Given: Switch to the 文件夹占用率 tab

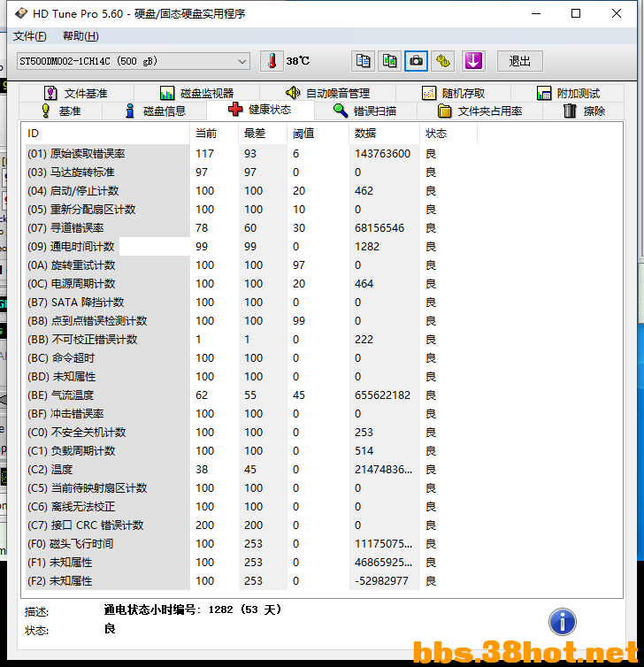Looking at the screenshot, I should point(479,111).
